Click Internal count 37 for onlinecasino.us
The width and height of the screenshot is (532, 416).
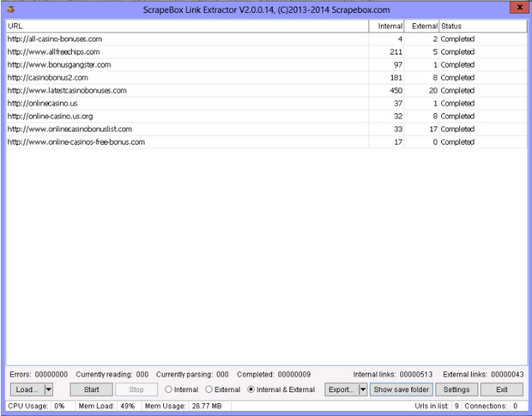[398, 104]
